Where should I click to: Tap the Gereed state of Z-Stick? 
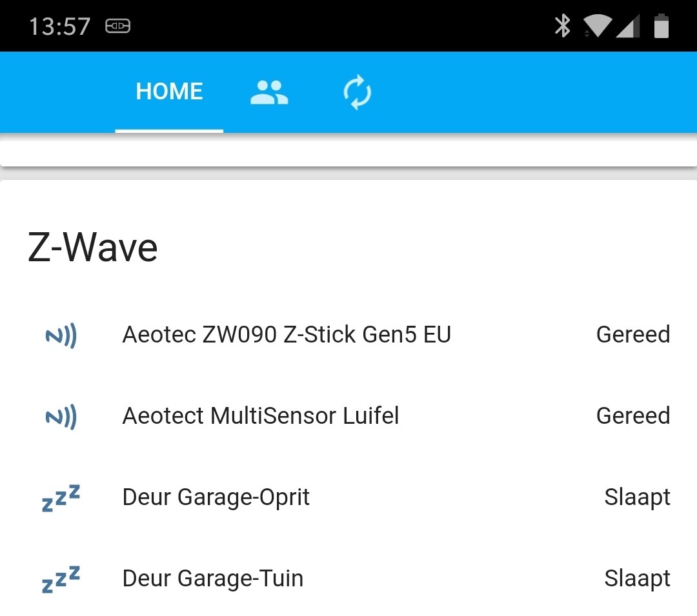(633, 335)
